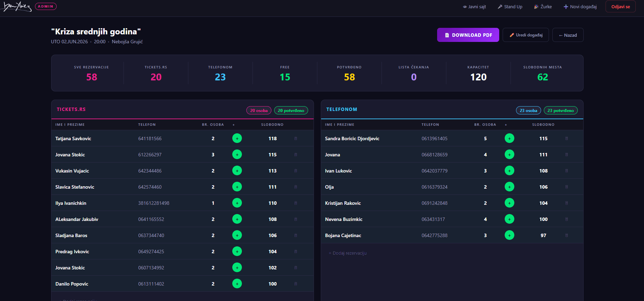Click the 23 osoba pill in Telefonom
The height and width of the screenshot is (301, 644).
tap(528, 110)
